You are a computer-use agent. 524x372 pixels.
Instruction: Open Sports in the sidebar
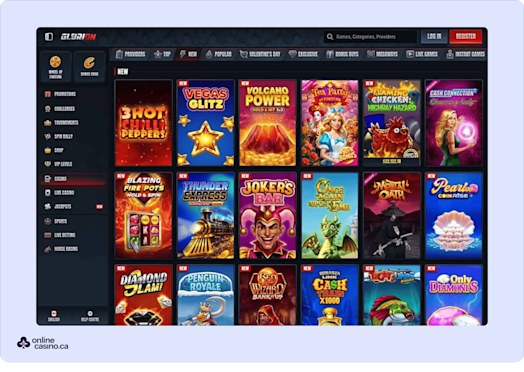click(x=74, y=221)
